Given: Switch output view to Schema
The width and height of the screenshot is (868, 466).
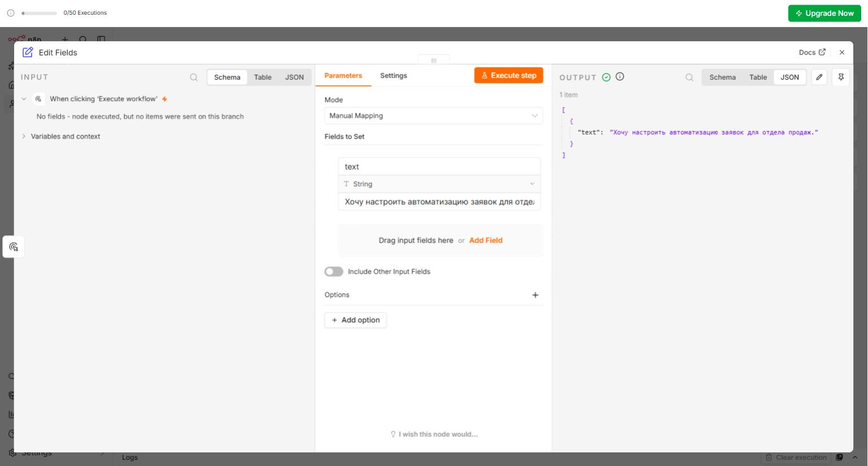Looking at the screenshot, I should click(x=722, y=77).
